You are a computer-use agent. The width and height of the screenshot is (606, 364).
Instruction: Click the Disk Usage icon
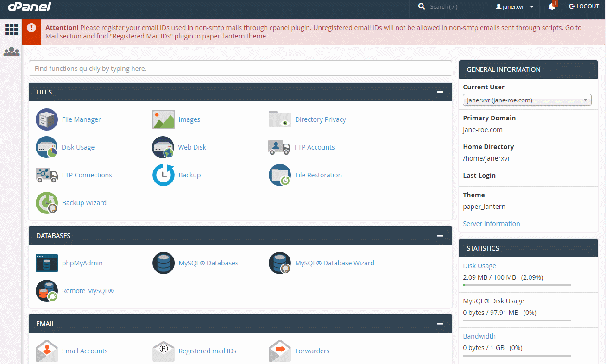click(47, 147)
